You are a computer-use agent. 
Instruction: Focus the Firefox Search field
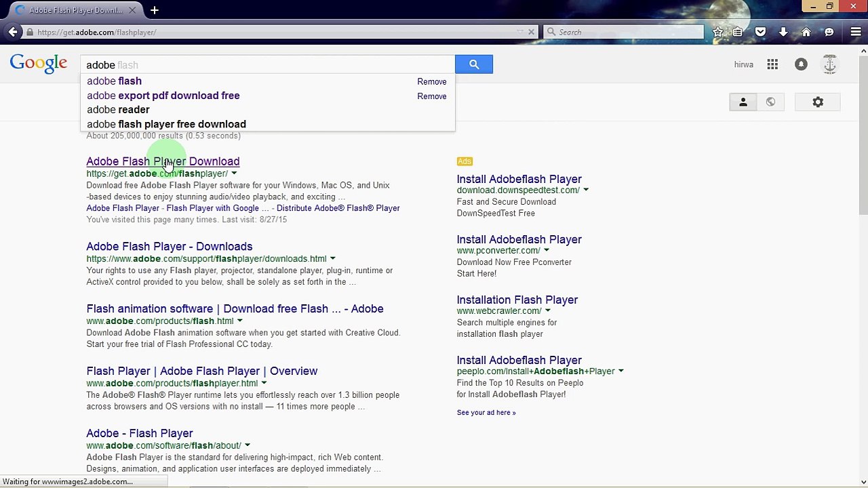click(x=623, y=32)
